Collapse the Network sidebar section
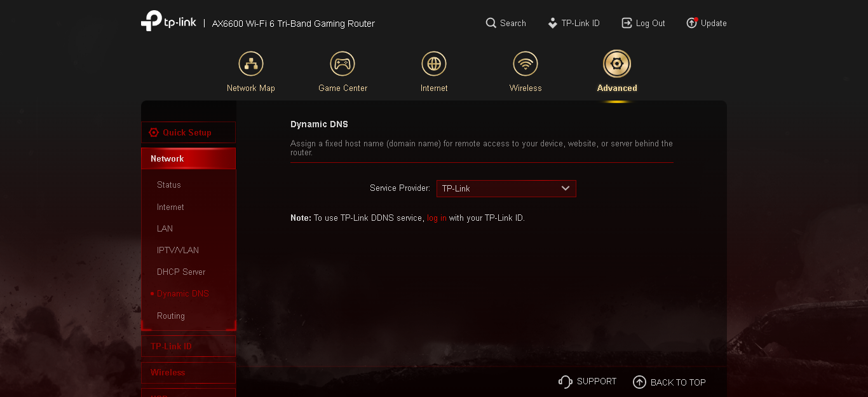 188,158
